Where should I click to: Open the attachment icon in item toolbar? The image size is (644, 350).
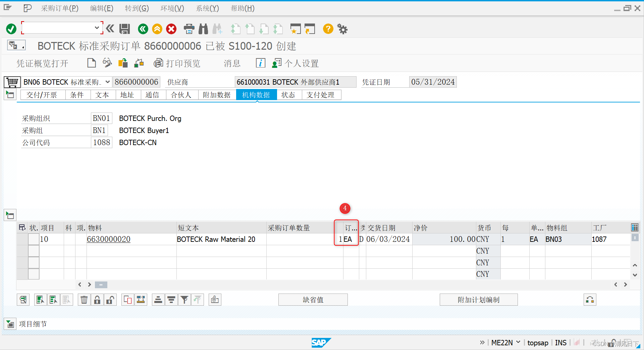pyautogui.click(x=215, y=300)
